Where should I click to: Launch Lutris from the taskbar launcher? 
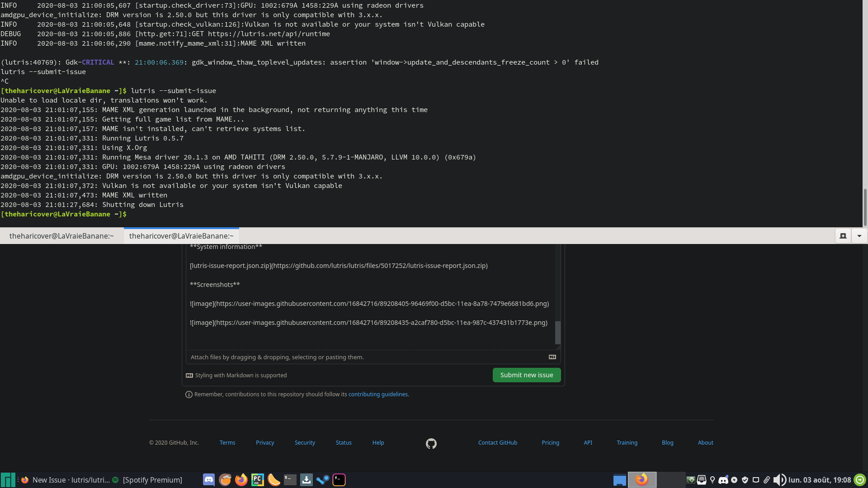[x=225, y=480]
